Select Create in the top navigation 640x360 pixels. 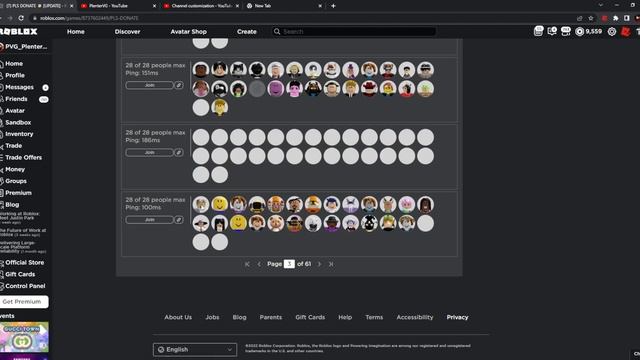tap(247, 31)
